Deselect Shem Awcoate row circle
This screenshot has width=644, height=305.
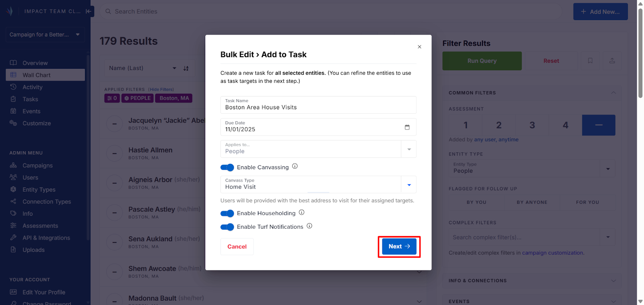tap(115, 272)
